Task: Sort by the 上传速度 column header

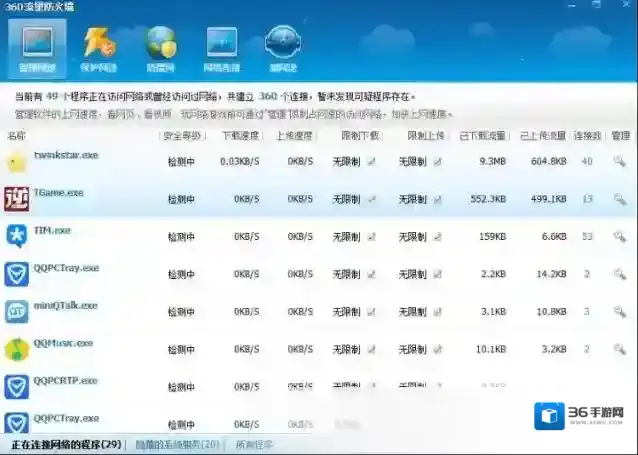Action: tap(294, 136)
